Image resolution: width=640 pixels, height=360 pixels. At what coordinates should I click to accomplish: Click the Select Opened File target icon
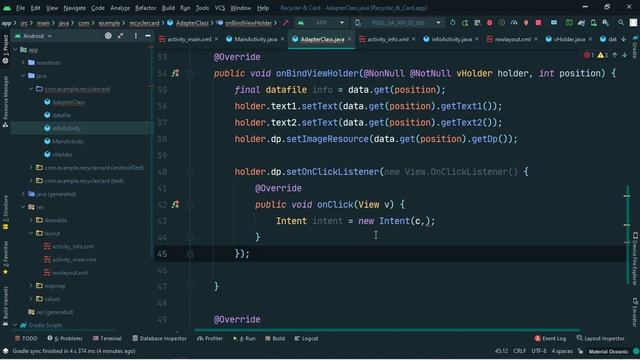point(108,36)
